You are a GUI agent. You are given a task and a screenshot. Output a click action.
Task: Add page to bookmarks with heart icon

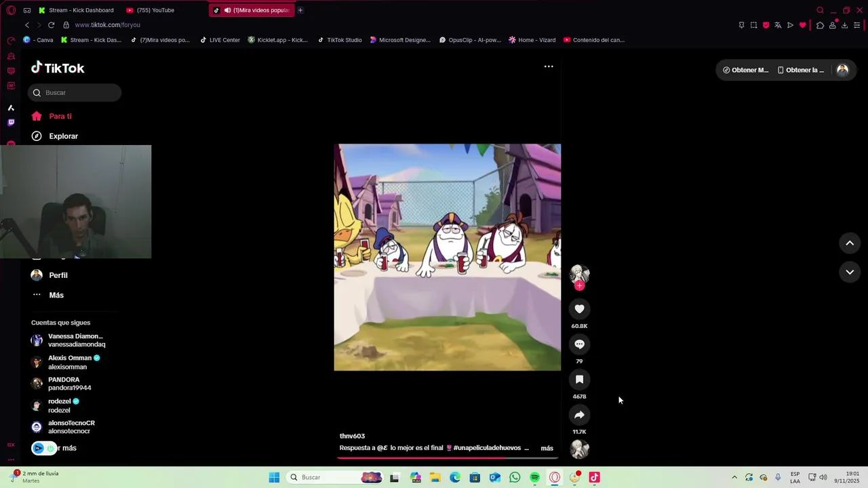[803, 25]
